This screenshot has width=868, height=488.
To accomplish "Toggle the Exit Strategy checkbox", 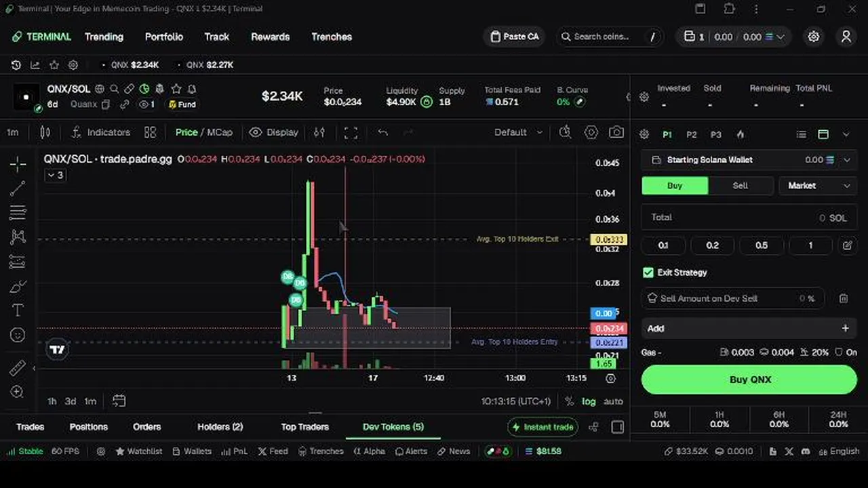I will [x=648, y=272].
